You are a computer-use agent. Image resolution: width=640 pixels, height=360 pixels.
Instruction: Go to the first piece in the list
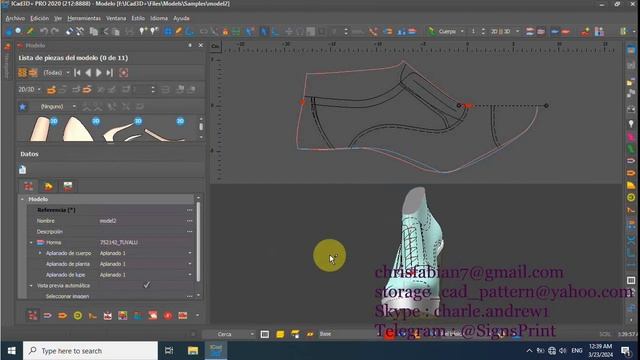click(77, 73)
